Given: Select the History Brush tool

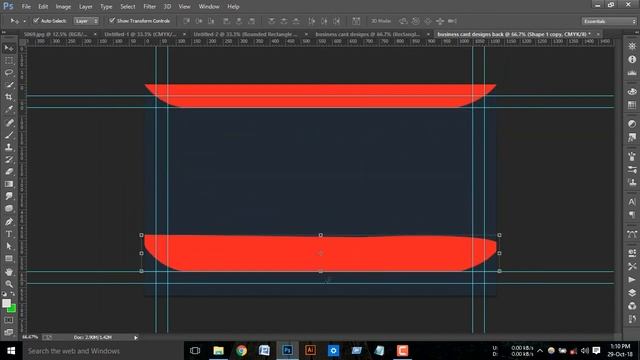Looking at the screenshot, I should pyautogui.click(x=9, y=160).
